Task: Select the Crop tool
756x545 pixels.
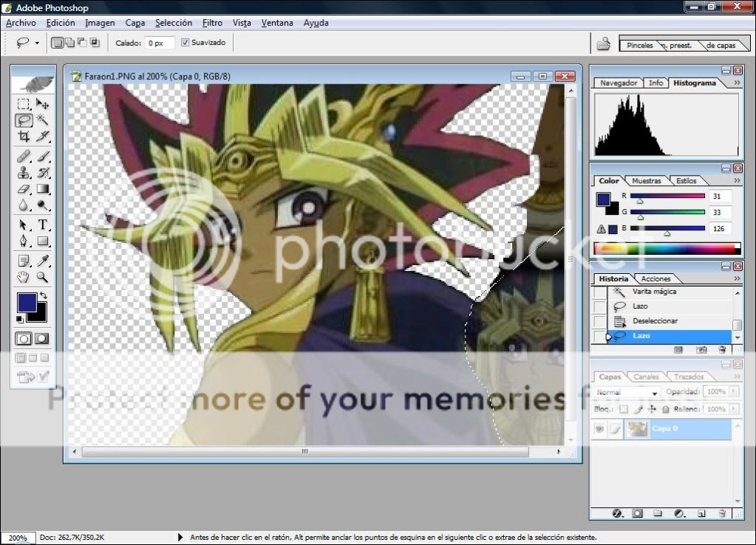Action: pyautogui.click(x=24, y=137)
